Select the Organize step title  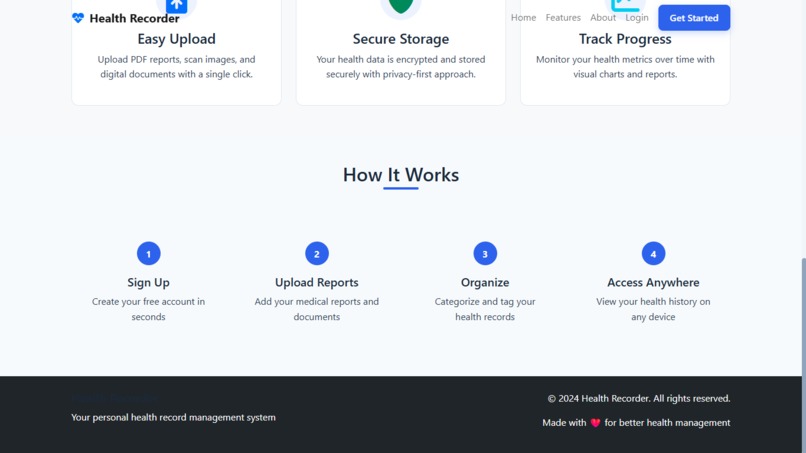coord(485,282)
